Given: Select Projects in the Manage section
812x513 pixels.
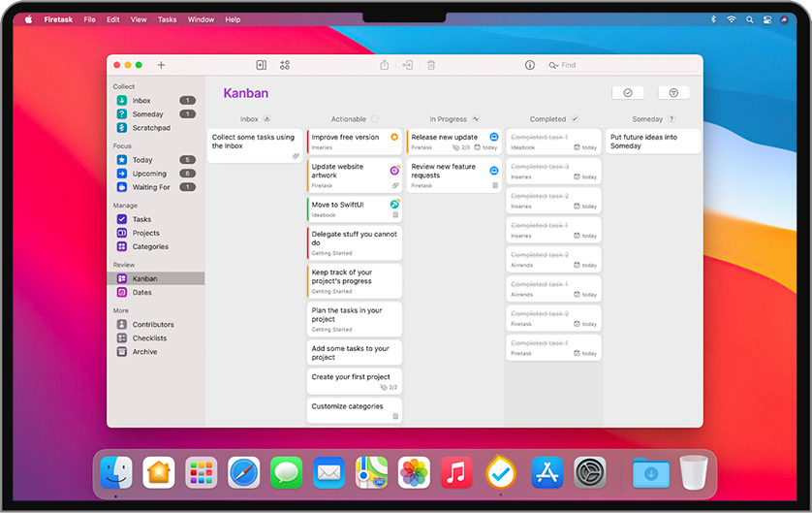Looking at the screenshot, I should (145, 233).
